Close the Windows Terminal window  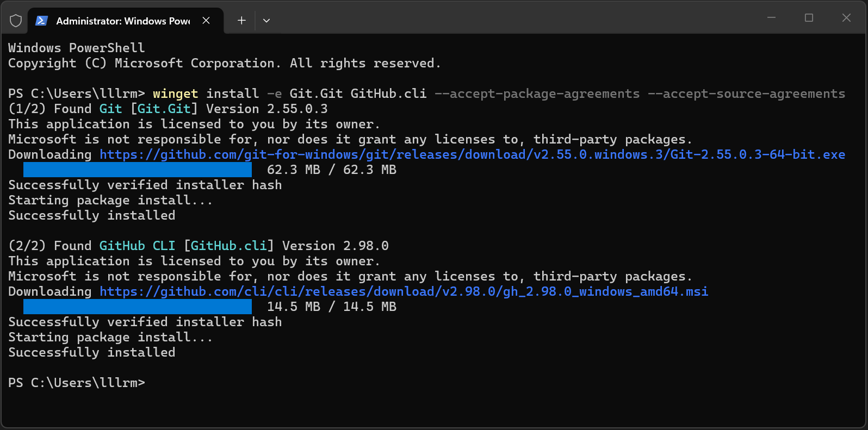(846, 17)
